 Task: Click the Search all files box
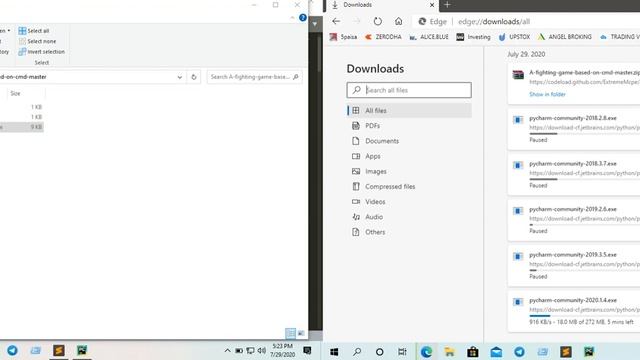(x=409, y=90)
